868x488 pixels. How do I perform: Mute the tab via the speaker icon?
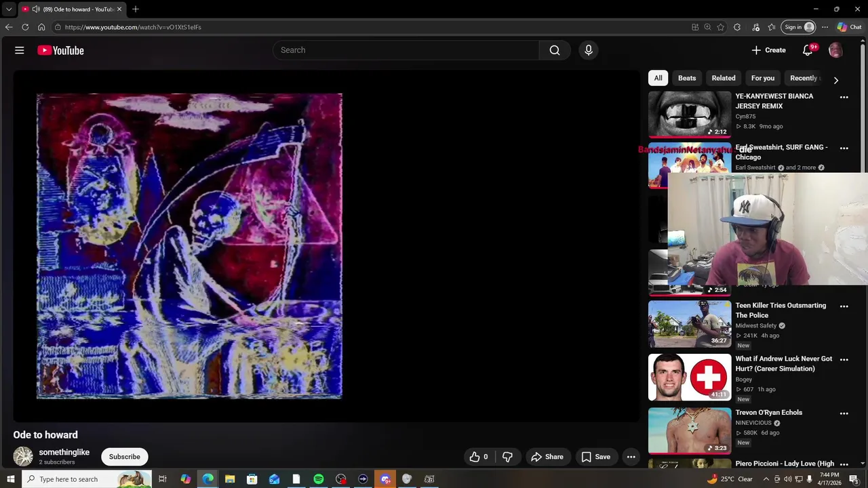36,9
